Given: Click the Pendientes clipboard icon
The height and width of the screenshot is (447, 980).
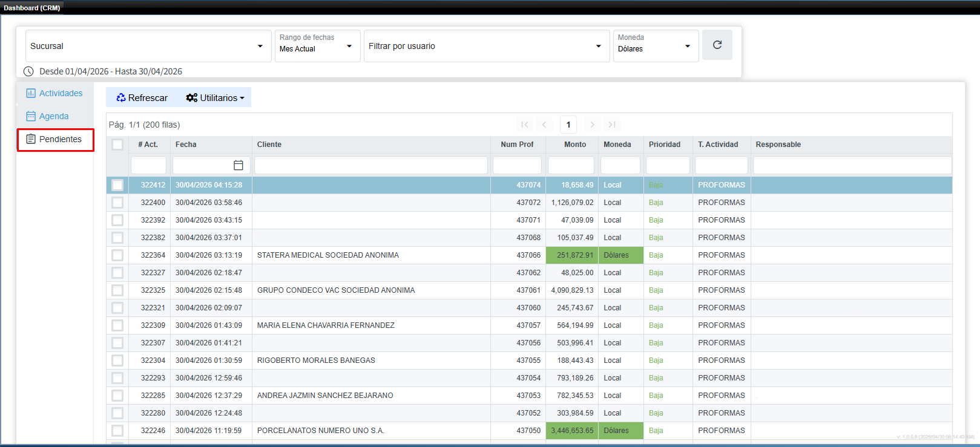Looking at the screenshot, I should coord(31,139).
